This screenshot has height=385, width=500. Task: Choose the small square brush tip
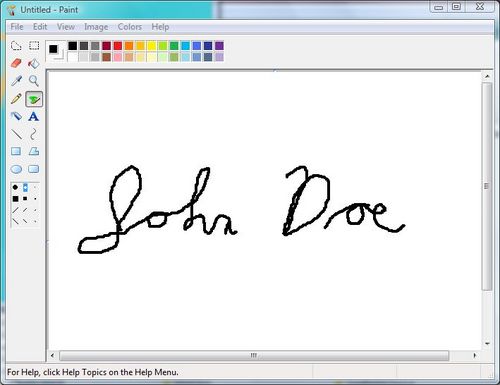coord(35,199)
